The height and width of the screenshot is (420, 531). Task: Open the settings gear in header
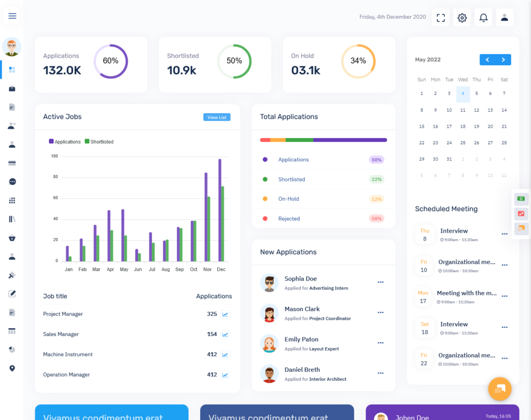(x=462, y=18)
